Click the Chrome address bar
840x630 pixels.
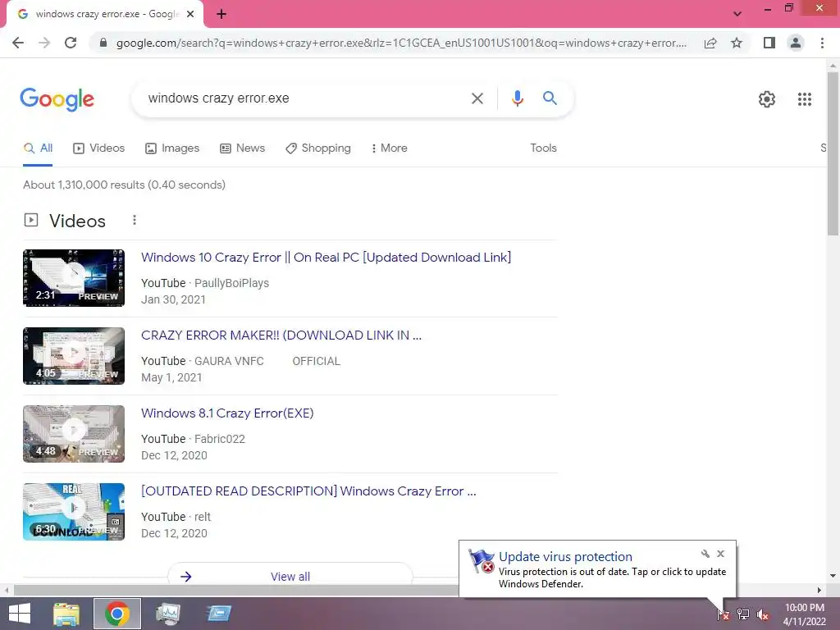coord(400,43)
